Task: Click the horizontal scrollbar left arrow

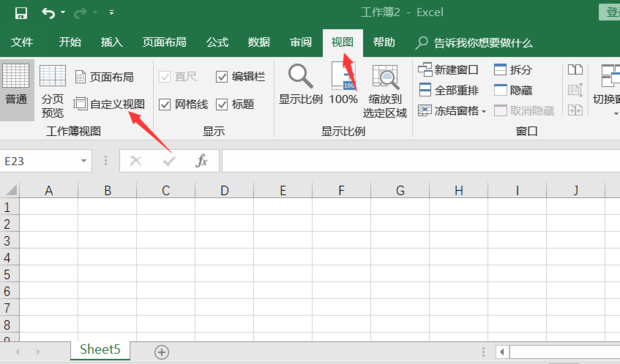Action: coord(502,352)
